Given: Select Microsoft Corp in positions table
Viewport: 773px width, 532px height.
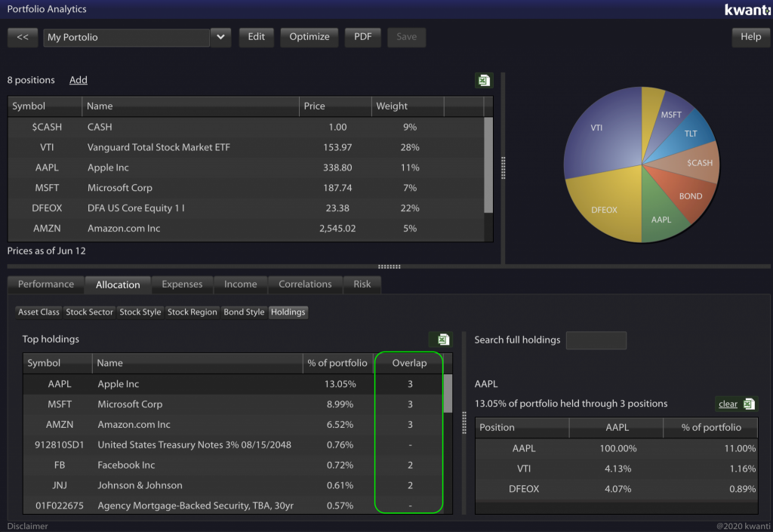Looking at the screenshot, I should 246,188.
